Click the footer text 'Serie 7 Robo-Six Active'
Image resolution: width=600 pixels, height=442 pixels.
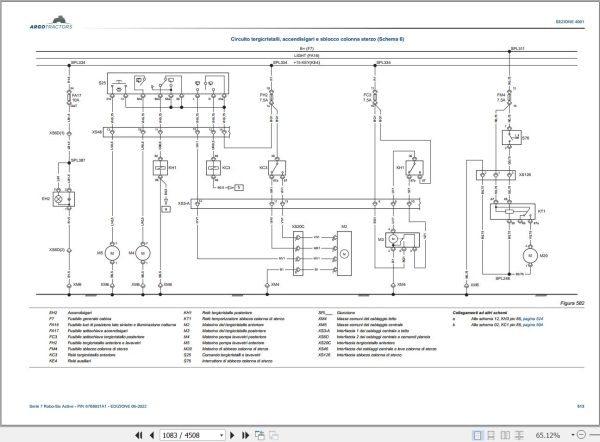[52, 406]
